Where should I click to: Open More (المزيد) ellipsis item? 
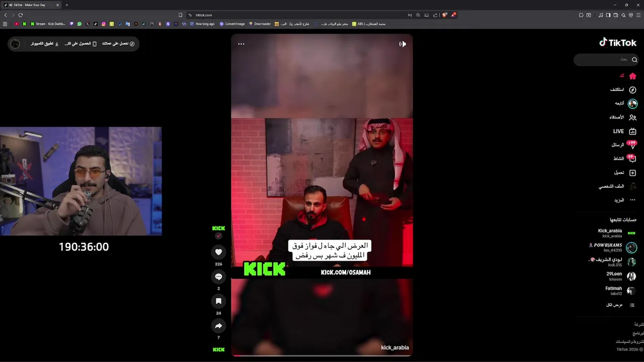[625, 200]
